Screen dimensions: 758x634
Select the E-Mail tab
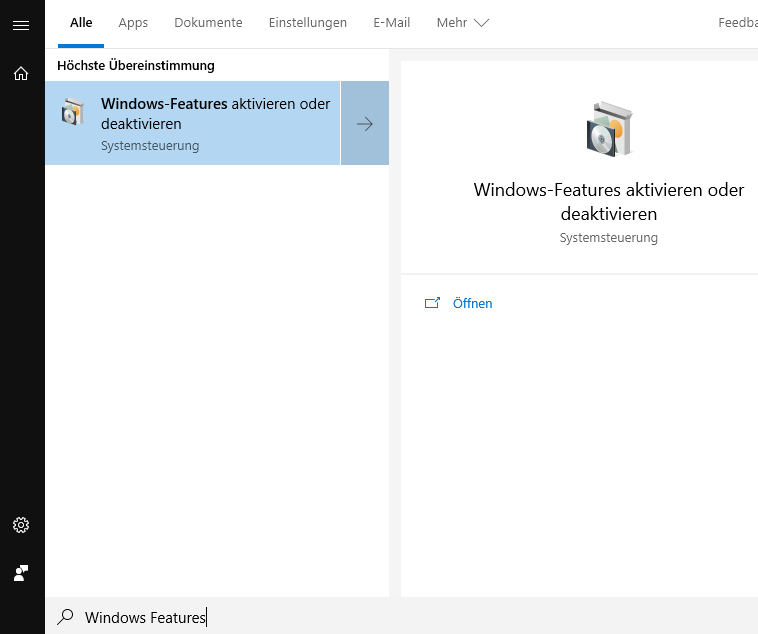click(x=392, y=23)
